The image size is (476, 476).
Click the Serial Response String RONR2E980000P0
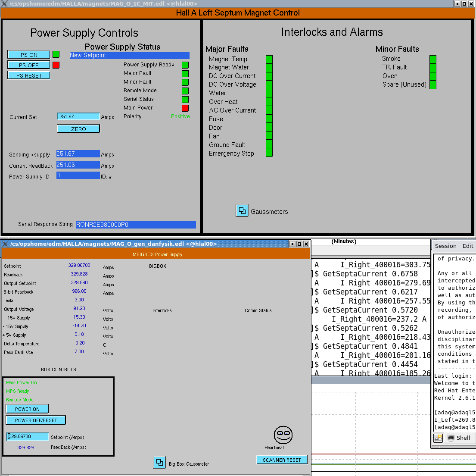coord(136,225)
